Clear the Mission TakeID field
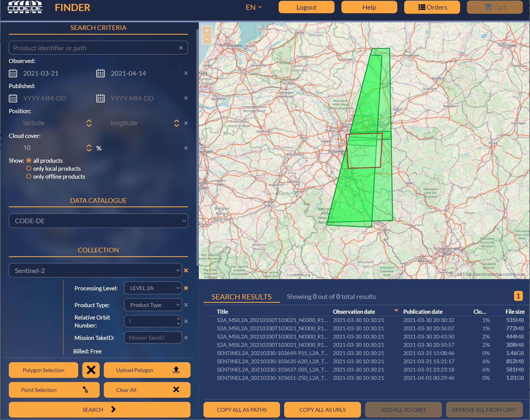530x420 pixels. pos(186,338)
